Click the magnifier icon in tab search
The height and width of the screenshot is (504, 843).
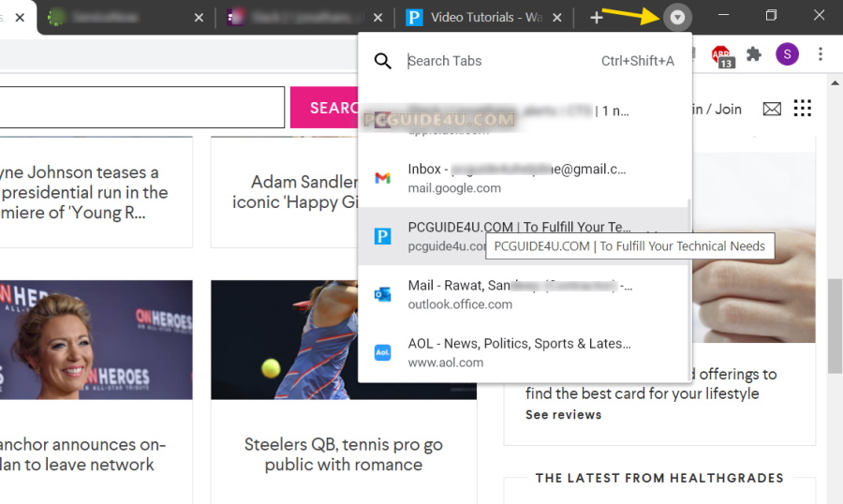(383, 61)
